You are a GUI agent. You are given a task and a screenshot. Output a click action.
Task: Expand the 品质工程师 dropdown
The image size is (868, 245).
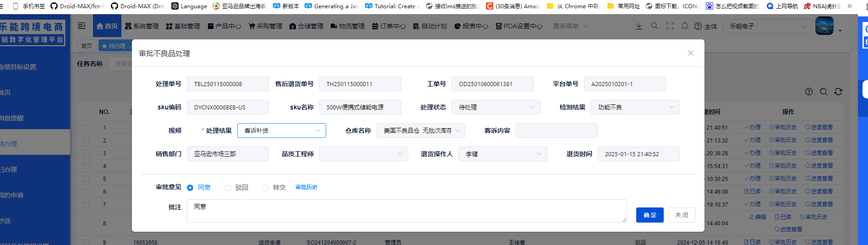pyautogui.click(x=363, y=154)
